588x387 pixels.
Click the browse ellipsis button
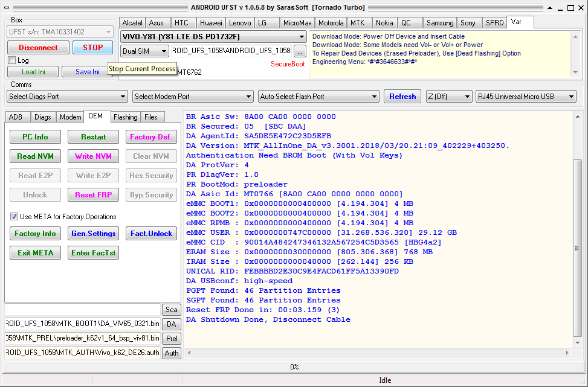click(300, 51)
